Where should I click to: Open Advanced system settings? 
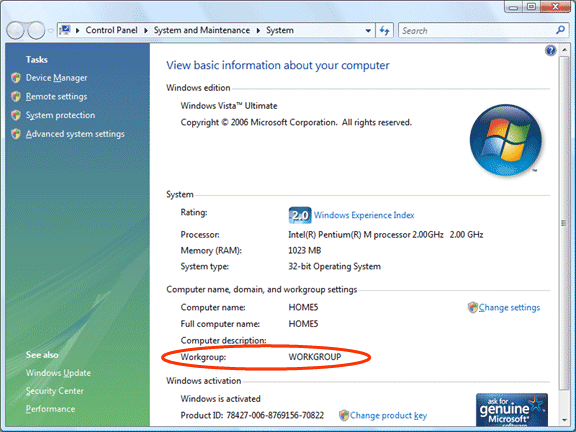75,134
